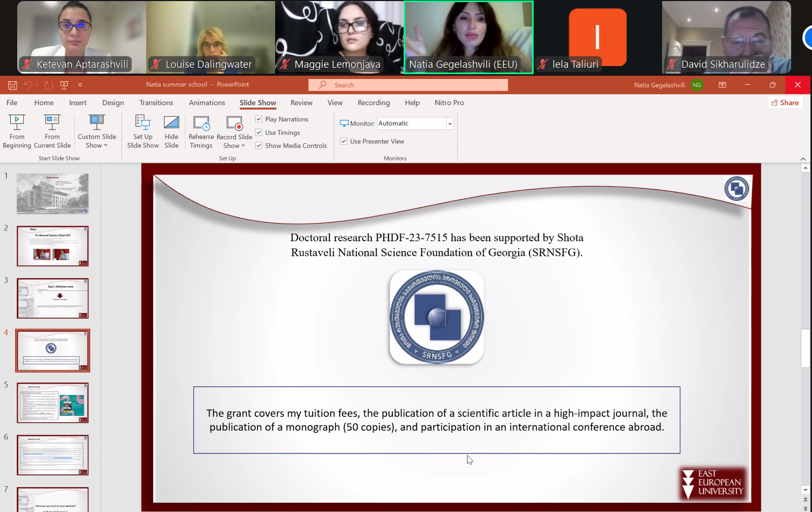Switch to the Transitions tab
This screenshot has width=812, height=512.
point(156,103)
